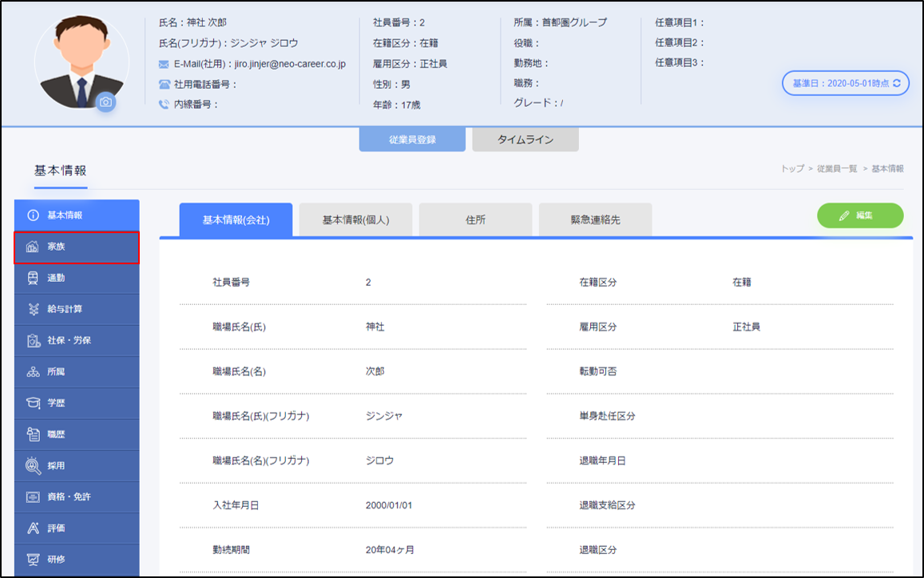Refresh the 基準日 date with reload icon

click(897, 83)
